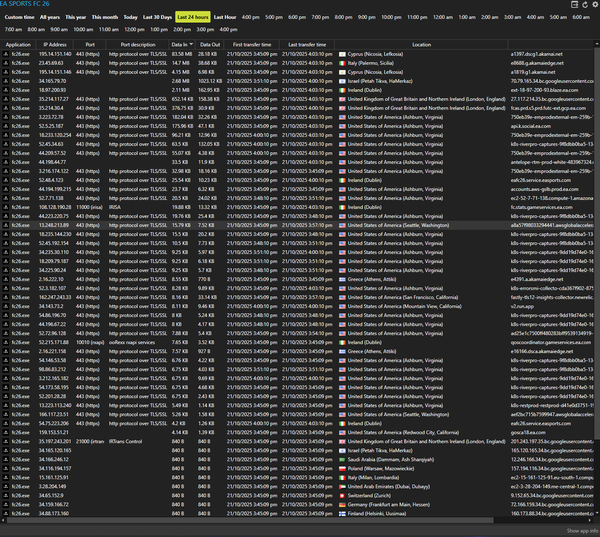Screen dimensions: 600x537
Task: Click the Italy flag icon for Palermo
Action: 342,62
